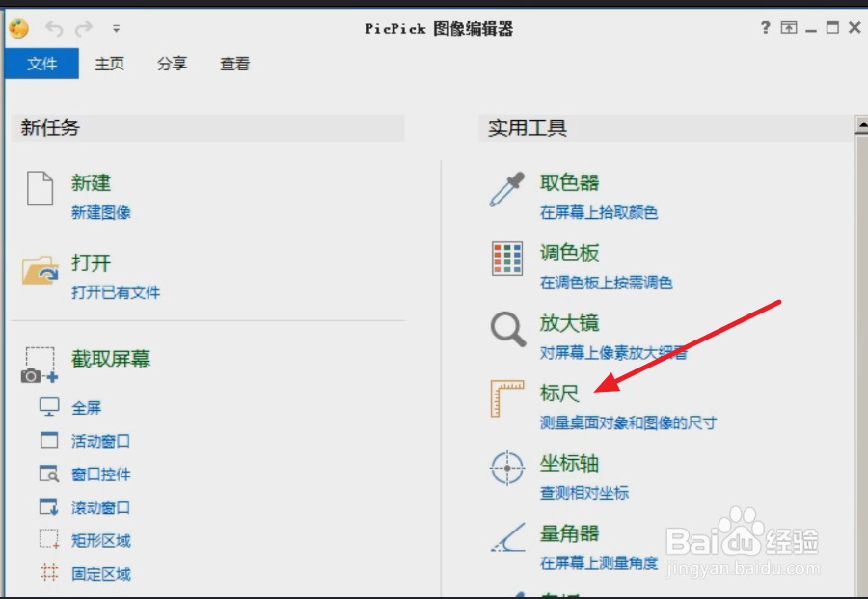The image size is (868, 599).
Task: Click the magnifying glass icon for 放大镜
Action: point(507,329)
